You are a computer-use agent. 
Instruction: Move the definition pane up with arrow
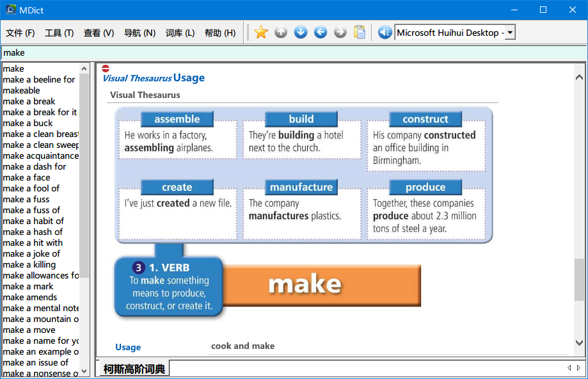(579, 77)
